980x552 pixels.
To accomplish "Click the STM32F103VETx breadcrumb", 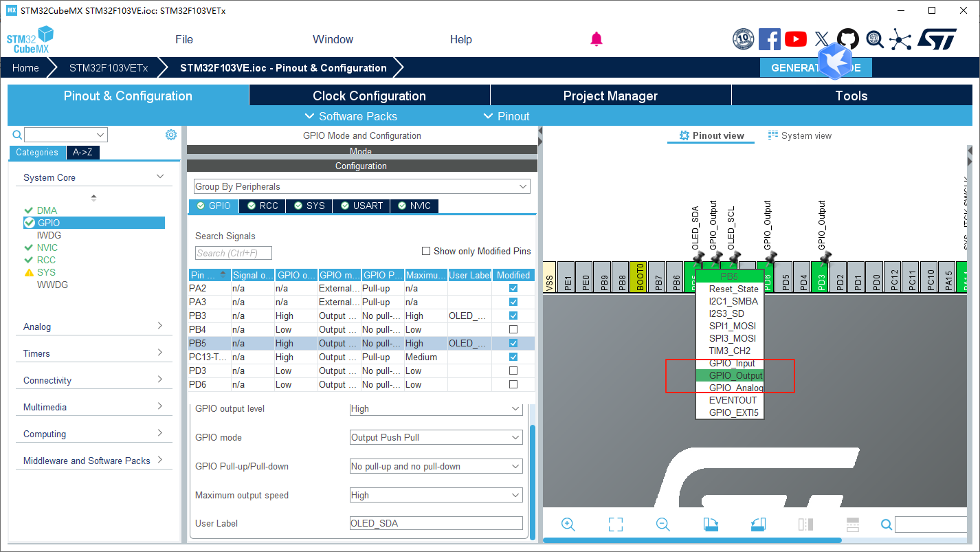I will (x=109, y=67).
